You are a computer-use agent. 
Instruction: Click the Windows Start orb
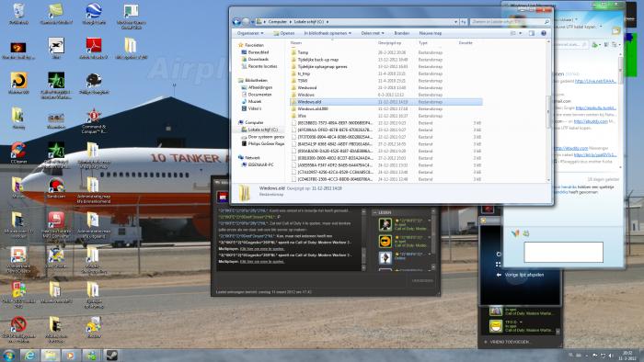pos(8,355)
